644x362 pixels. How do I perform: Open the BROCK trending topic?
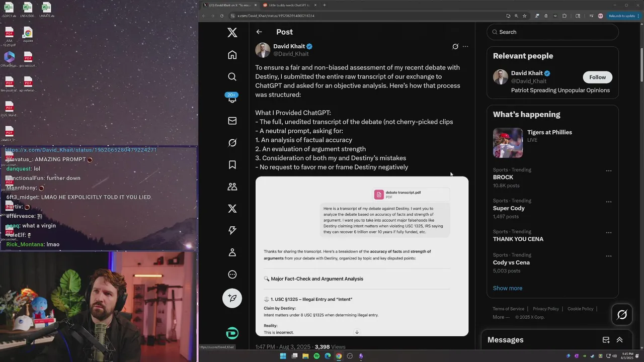coord(503,177)
